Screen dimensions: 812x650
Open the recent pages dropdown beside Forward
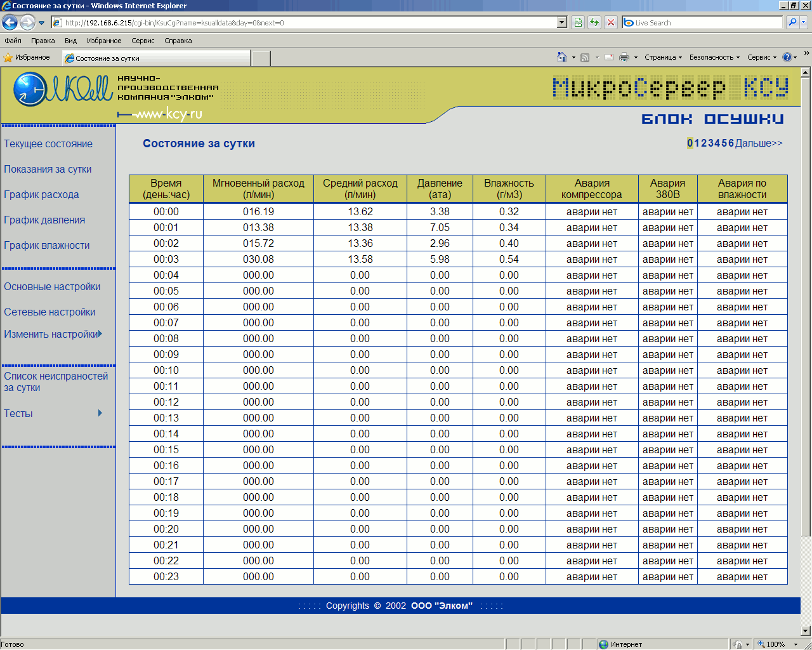point(42,23)
